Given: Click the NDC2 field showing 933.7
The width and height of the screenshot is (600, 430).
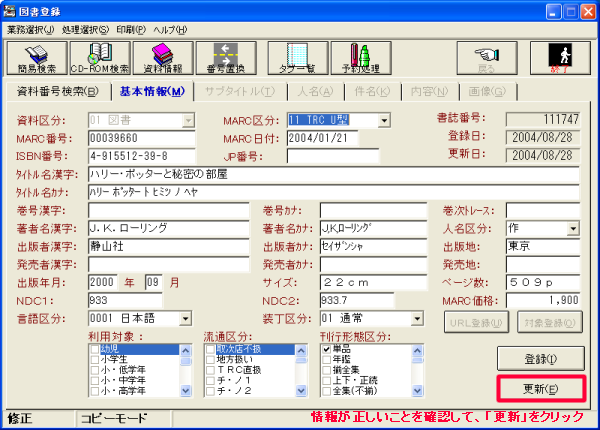Looking at the screenshot, I should pos(357,300).
